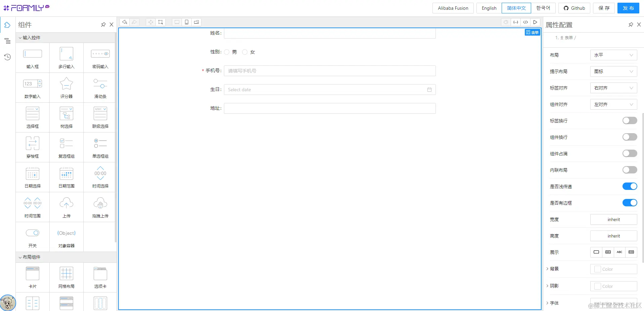Switch to mobile preview icon
This screenshot has width=644, height=311.
(187, 22)
